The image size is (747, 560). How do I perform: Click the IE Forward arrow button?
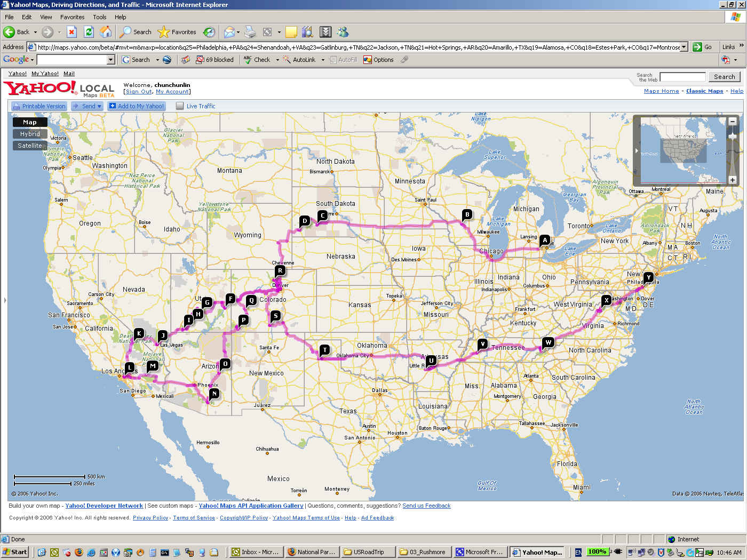pos(47,32)
